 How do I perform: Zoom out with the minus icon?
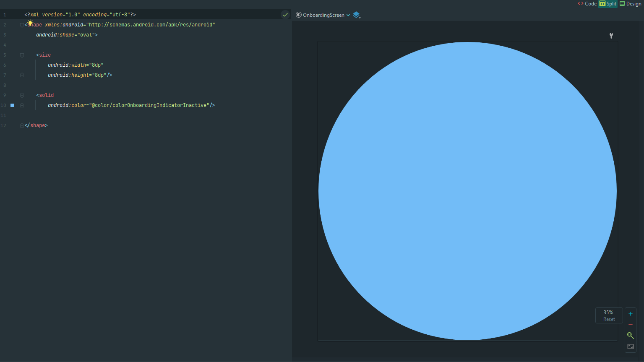pyautogui.click(x=630, y=324)
